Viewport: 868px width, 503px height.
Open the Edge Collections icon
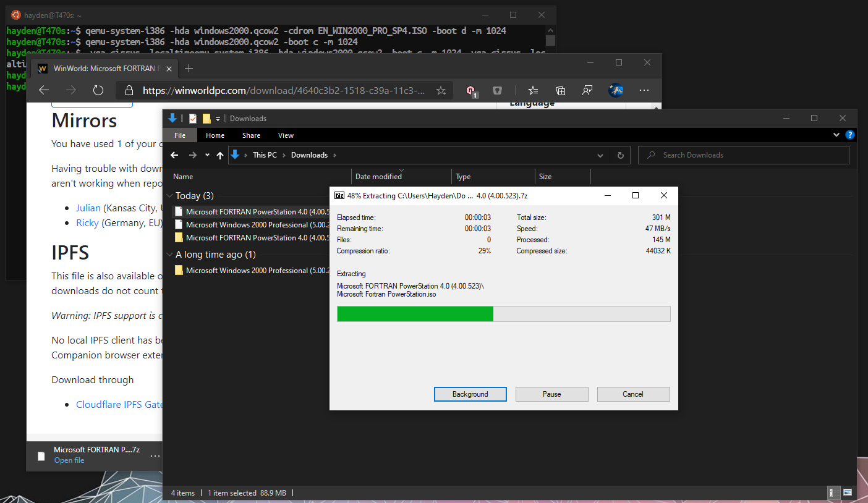click(561, 90)
